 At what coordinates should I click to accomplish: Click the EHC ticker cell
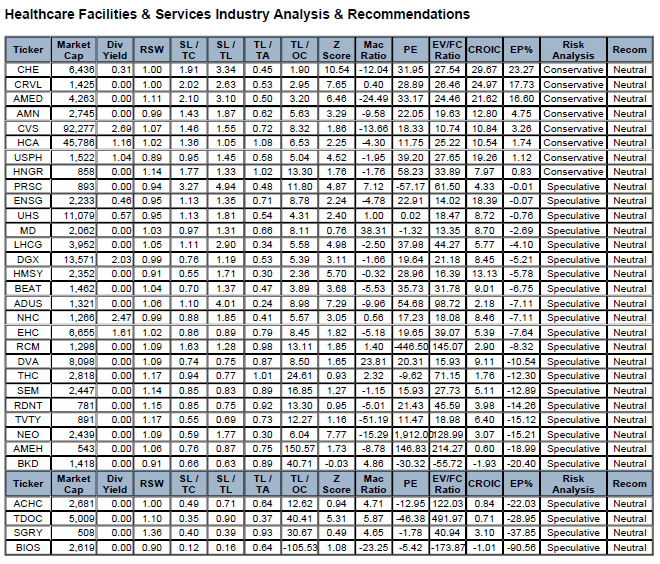[28, 333]
